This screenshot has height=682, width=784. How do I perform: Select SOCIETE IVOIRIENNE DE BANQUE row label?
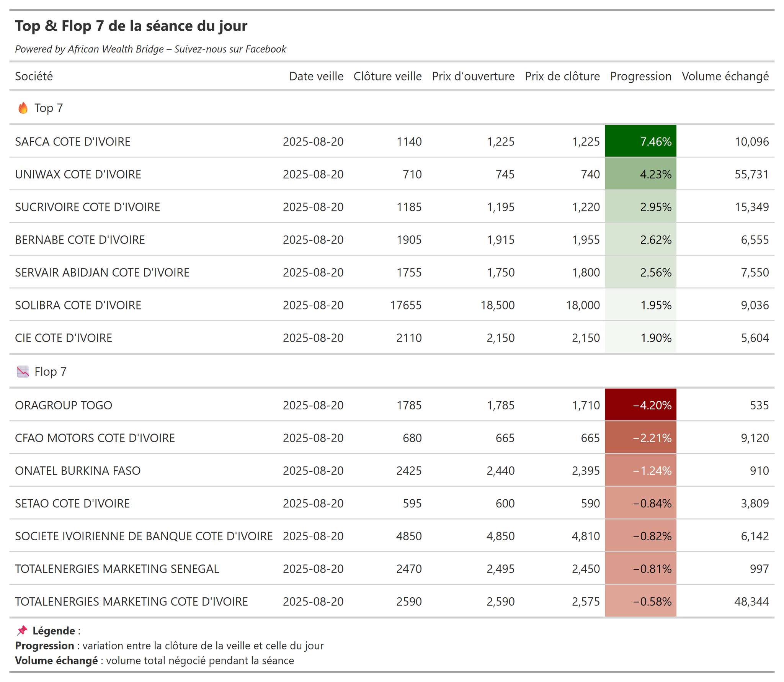[144, 536]
